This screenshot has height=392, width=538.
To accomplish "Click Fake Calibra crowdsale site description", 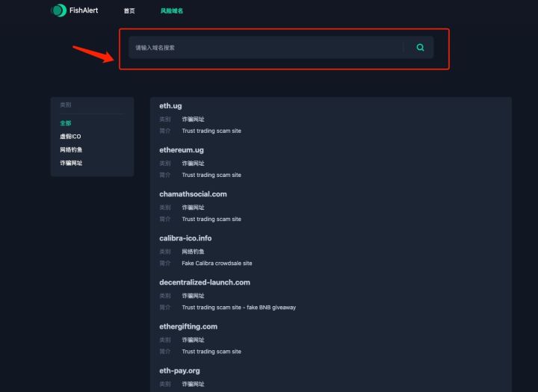I will [x=217, y=263].
